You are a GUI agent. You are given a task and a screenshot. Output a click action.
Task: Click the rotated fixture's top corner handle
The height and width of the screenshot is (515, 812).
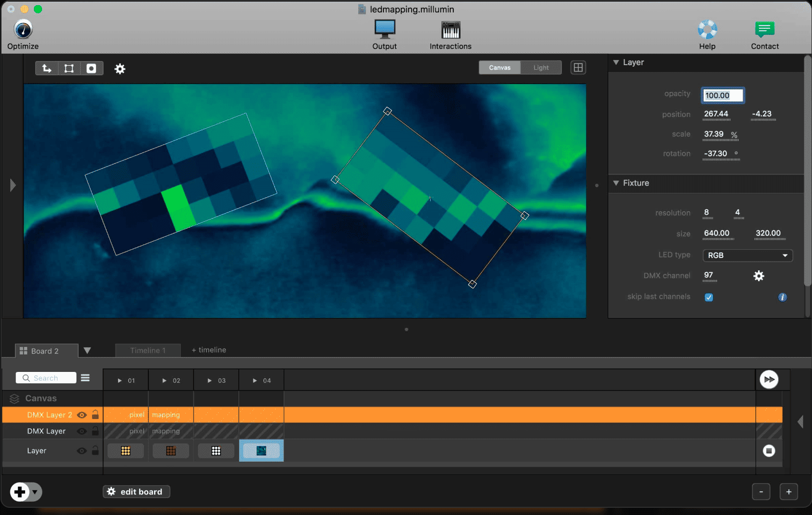point(388,111)
